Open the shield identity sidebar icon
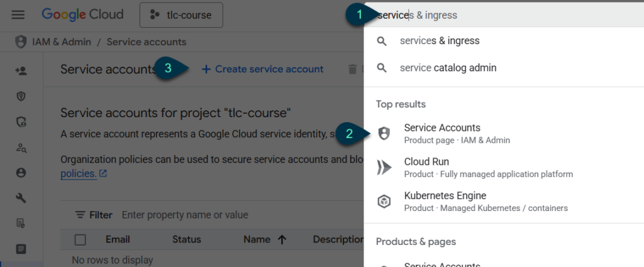Image resolution: width=644 pixels, height=267 pixels. pos(21,96)
